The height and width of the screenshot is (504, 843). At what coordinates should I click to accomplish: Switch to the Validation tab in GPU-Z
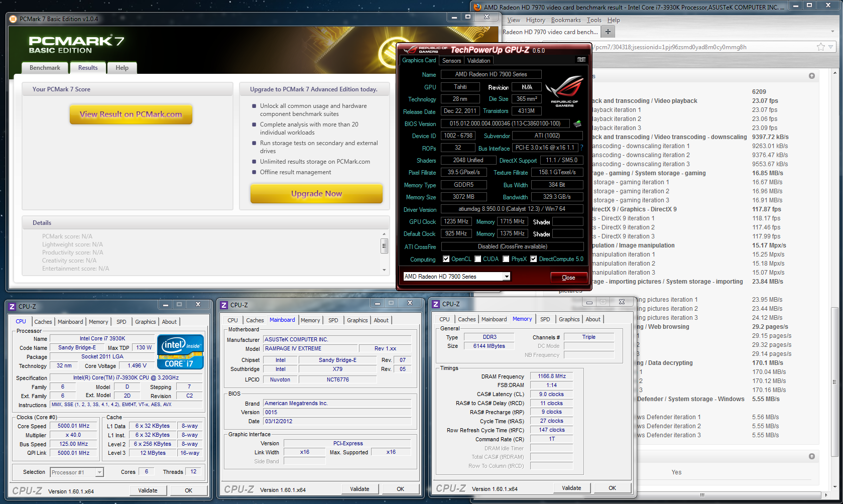coord(478,61)
